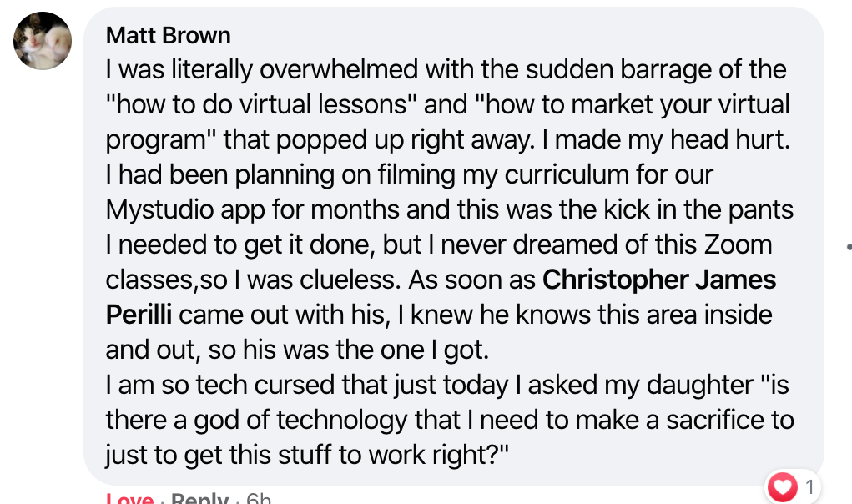This screenshot has height=504, width=852.
Task: Click the Matt Brown author name
Action: coord(168,36)
